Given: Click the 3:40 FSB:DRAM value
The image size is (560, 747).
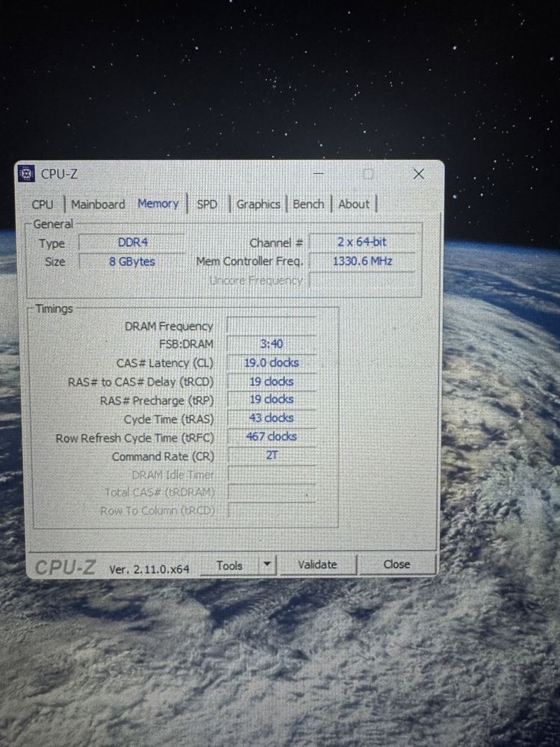Looking at the screenshot, I should 272,344.
